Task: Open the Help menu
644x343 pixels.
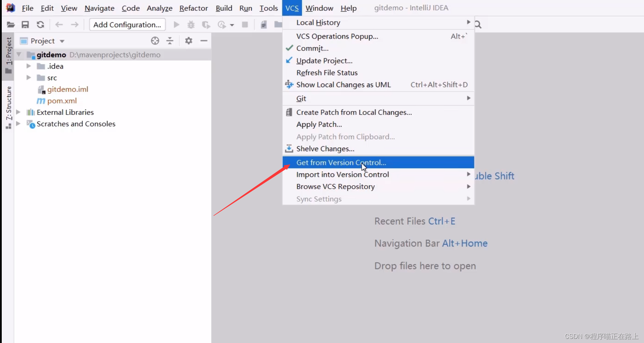Action: point(348,8)
